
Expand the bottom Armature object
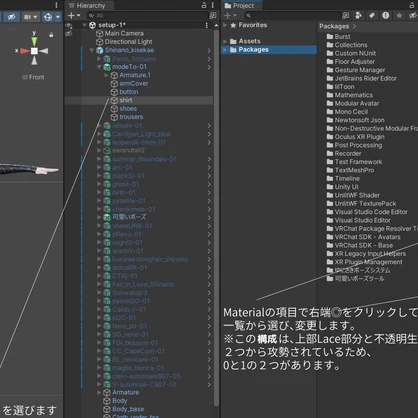point(99,392)
